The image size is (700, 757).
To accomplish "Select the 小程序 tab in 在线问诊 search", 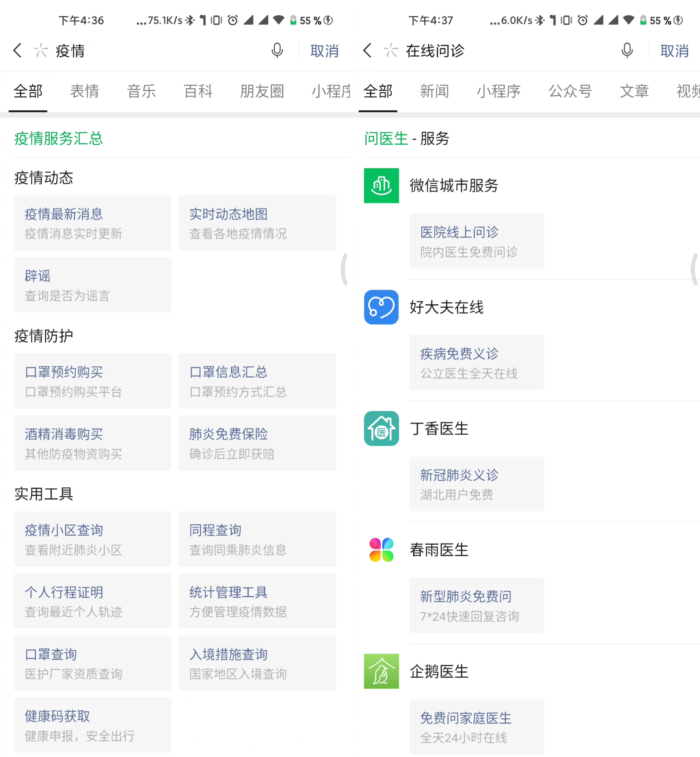I will [x=499, y=91].
